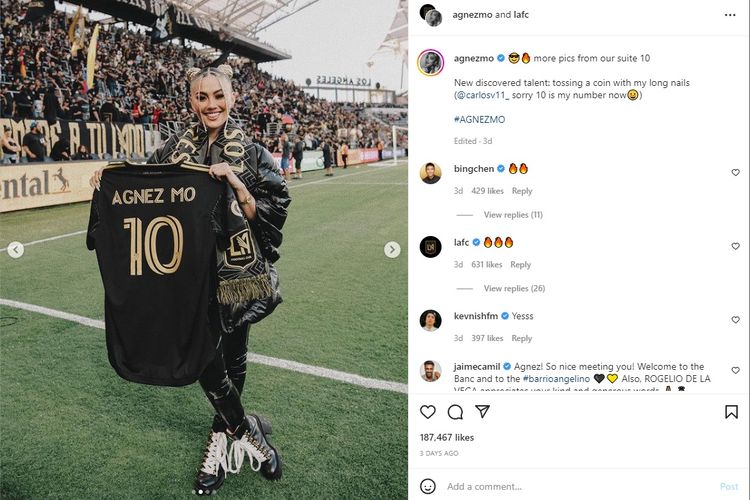750x500 pixels.
Task: Expand View replies (11) under bingchen
Action: (x=513, y=215)
